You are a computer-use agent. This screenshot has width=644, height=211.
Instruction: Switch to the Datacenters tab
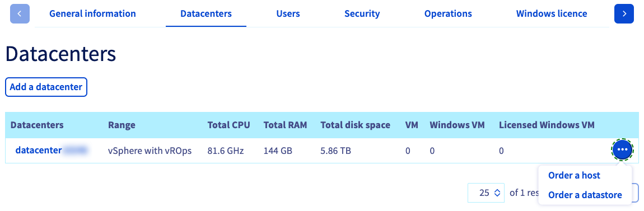206,13
